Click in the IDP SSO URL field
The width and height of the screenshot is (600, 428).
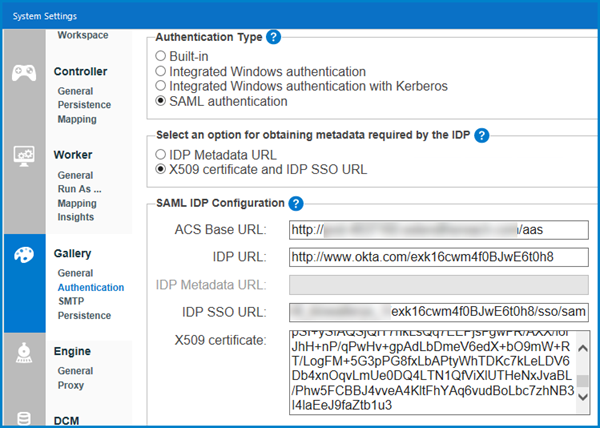click(x=439, y=312)
